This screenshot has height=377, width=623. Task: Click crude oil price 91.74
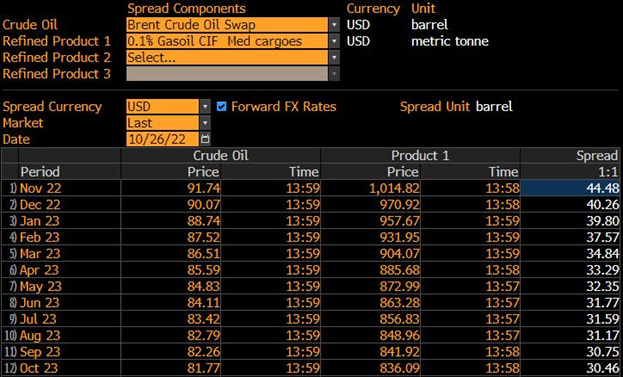coord(203,188)
